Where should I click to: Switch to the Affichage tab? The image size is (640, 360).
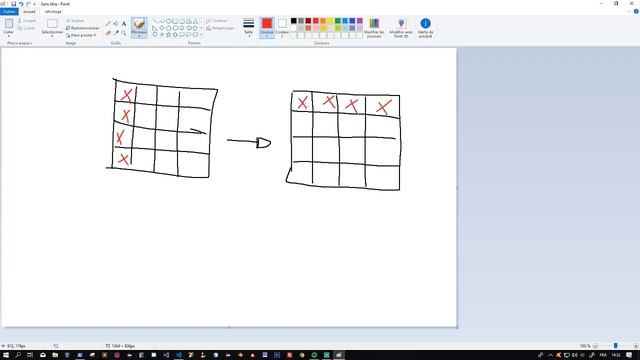click(x=53, y=11)
